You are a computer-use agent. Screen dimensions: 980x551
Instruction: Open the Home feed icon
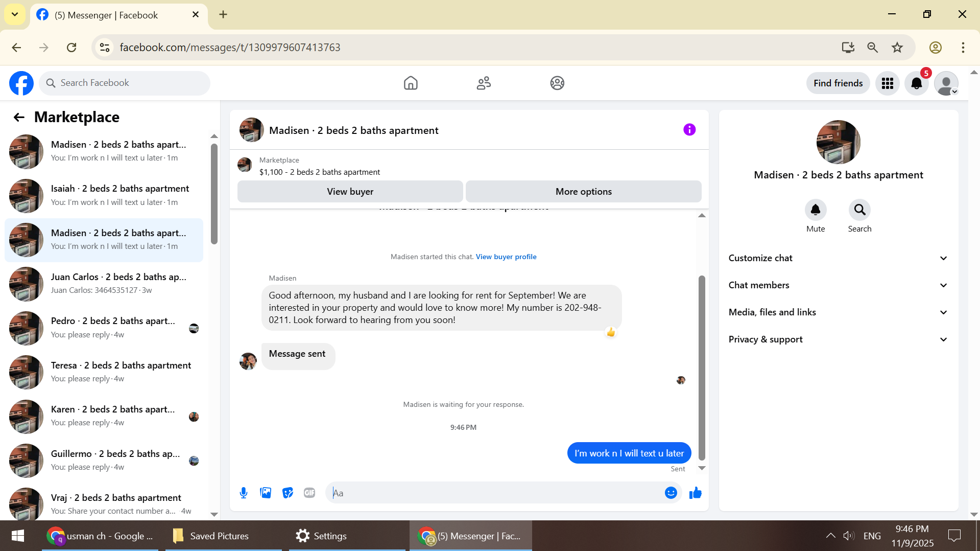411,83
